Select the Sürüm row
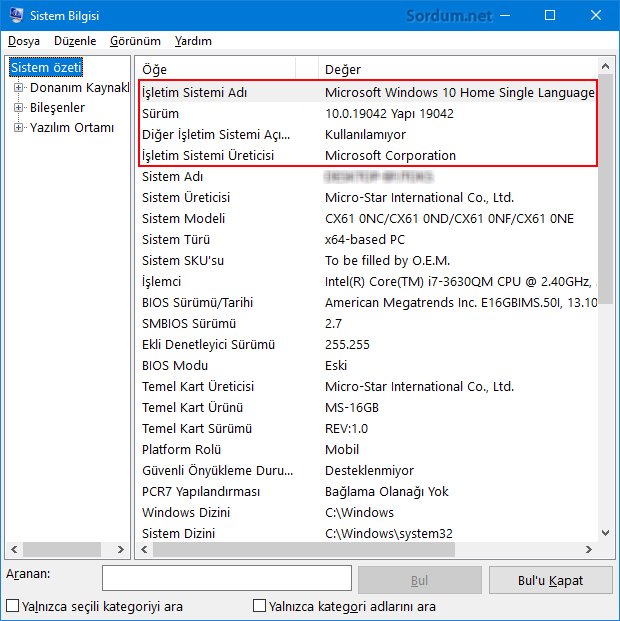 pos(367,114)
